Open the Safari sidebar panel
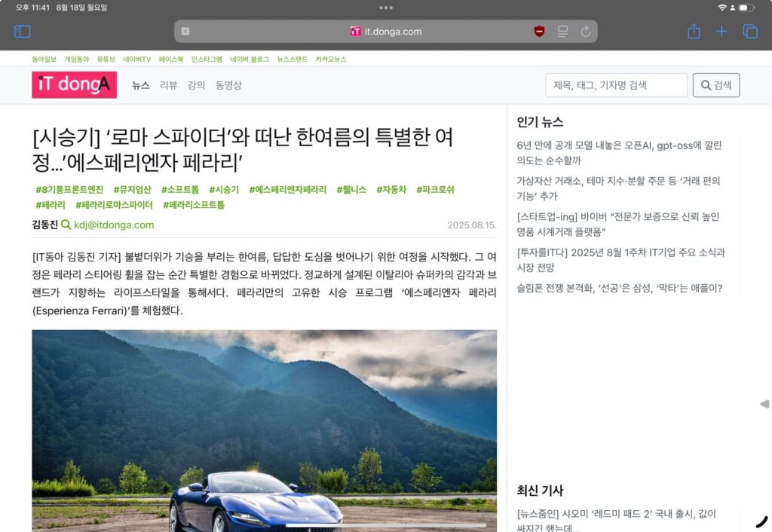The image size is (772, 532). [22, 32]
